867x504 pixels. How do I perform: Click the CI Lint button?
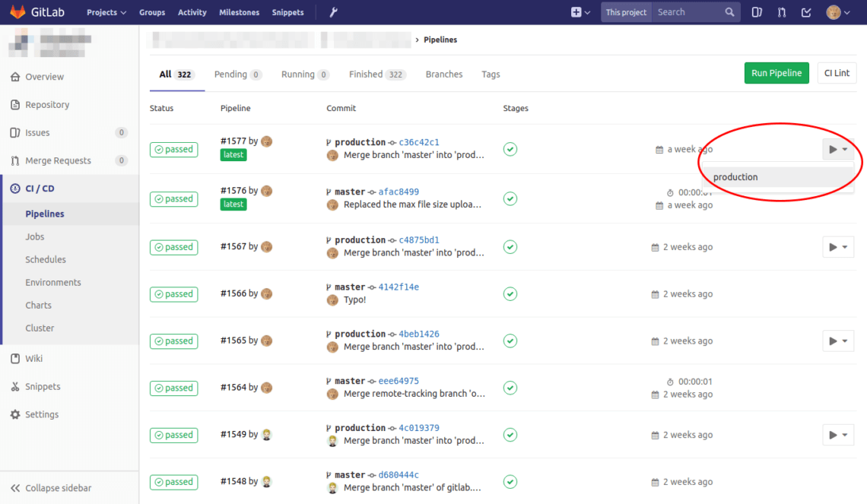tap(837, 73)
